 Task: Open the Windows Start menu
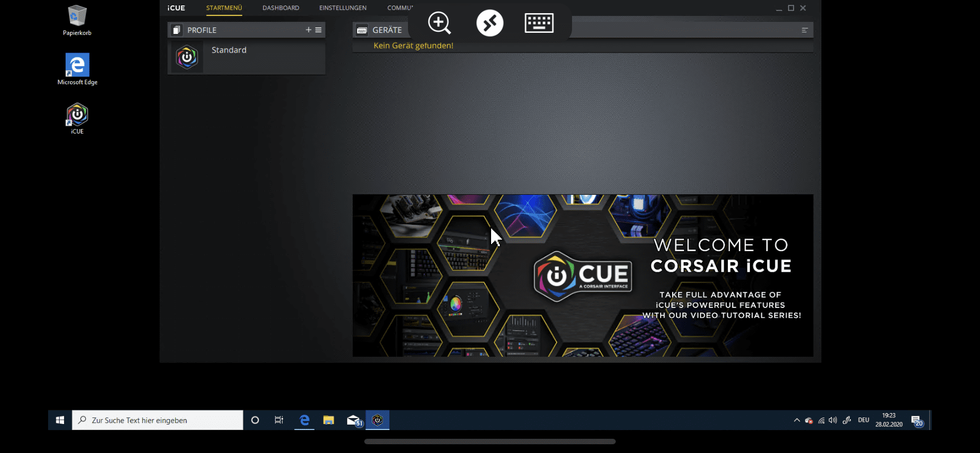coord(60,420)
